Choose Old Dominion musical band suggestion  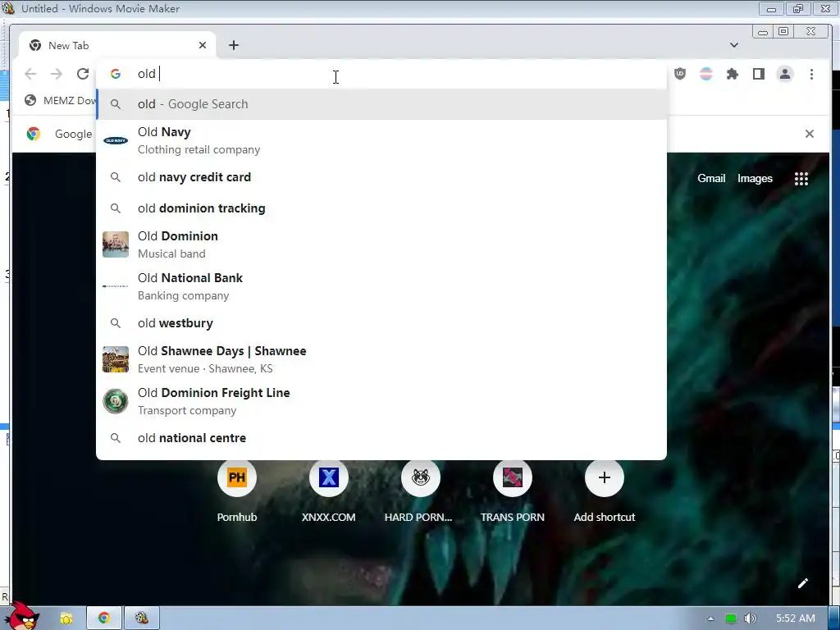coord(381,244)
